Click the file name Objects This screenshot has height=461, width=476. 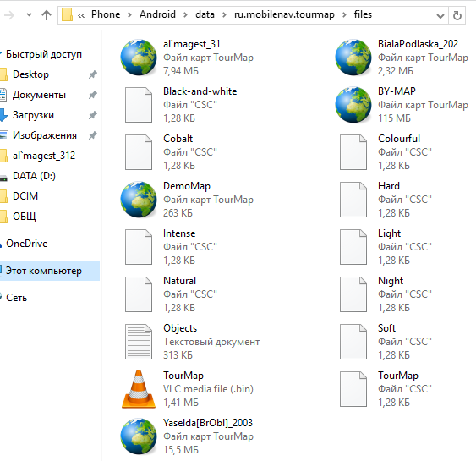[x=180, y=328]
